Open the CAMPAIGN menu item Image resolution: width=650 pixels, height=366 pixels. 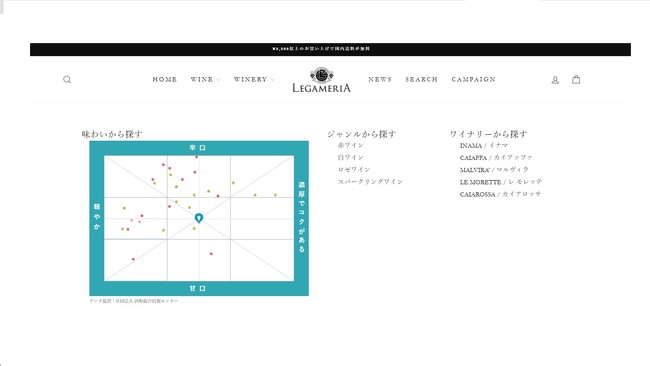point(473,79)
